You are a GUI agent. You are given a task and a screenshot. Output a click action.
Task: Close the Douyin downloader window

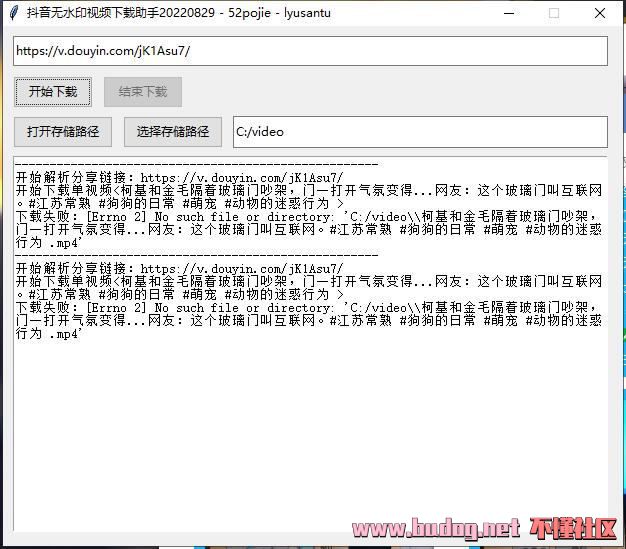click(600, 13)
